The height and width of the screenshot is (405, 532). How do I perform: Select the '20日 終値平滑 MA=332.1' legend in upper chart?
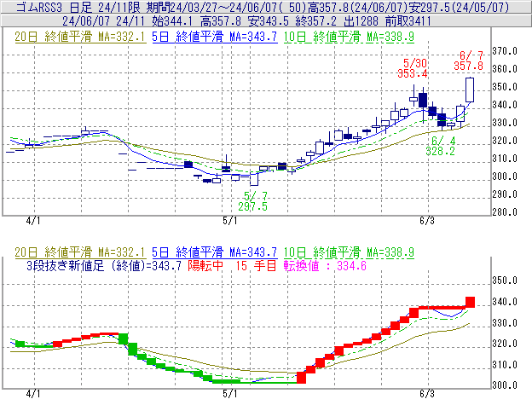pos(80,37)
